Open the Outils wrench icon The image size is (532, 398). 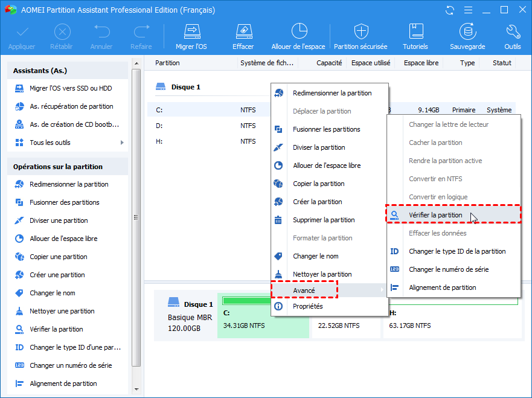click(513, 31)
